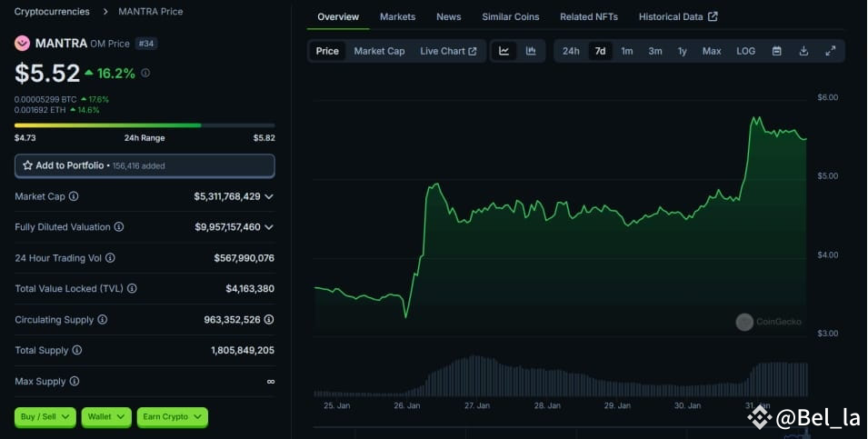Expand the Fully Diluted Valuation chevron
The image size is (868, 439).
(x=269, y=227)
